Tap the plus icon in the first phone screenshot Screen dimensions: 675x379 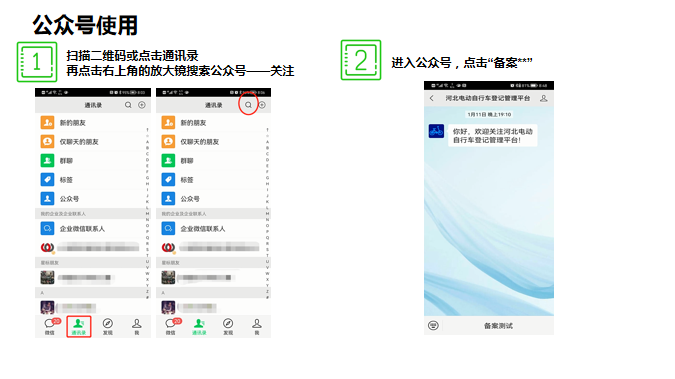[x=142, y=105]
